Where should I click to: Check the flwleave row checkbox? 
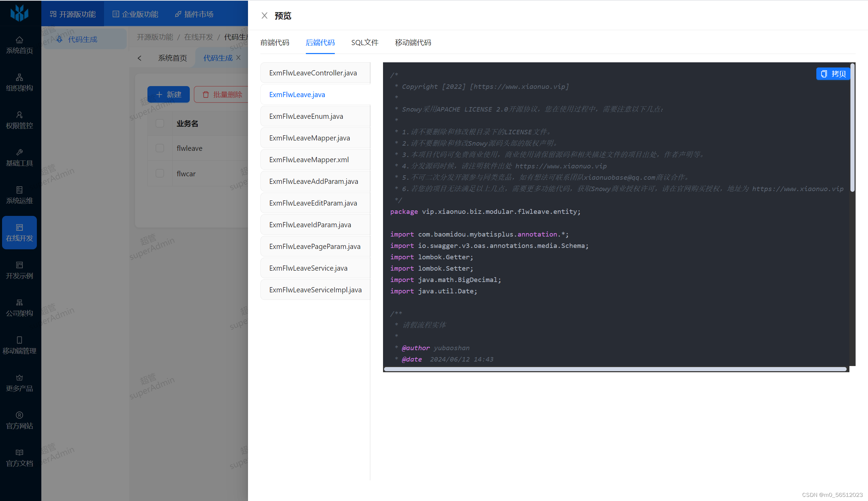click(x=160, y=148)
